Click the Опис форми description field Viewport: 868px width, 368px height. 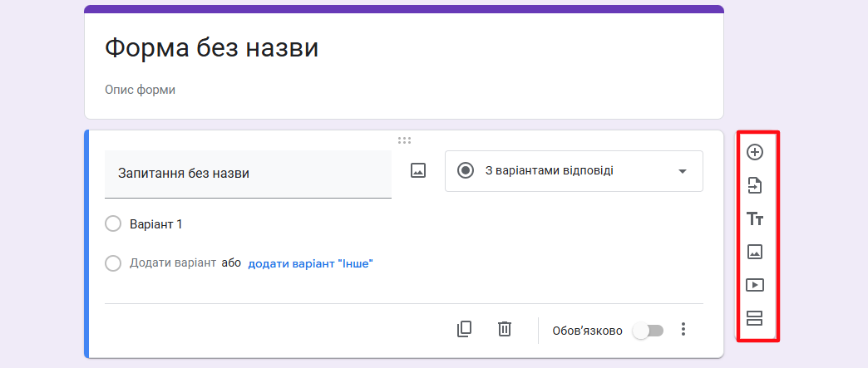141,90
